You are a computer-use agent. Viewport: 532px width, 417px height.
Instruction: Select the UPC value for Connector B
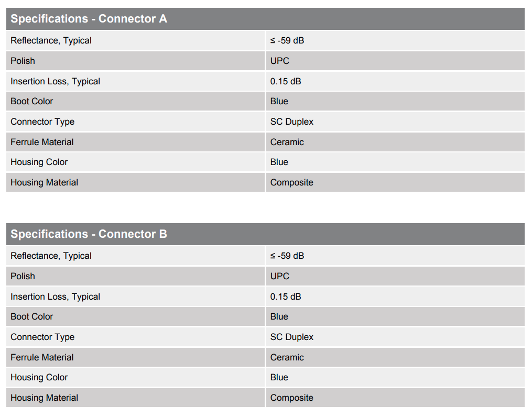(279, 276)
